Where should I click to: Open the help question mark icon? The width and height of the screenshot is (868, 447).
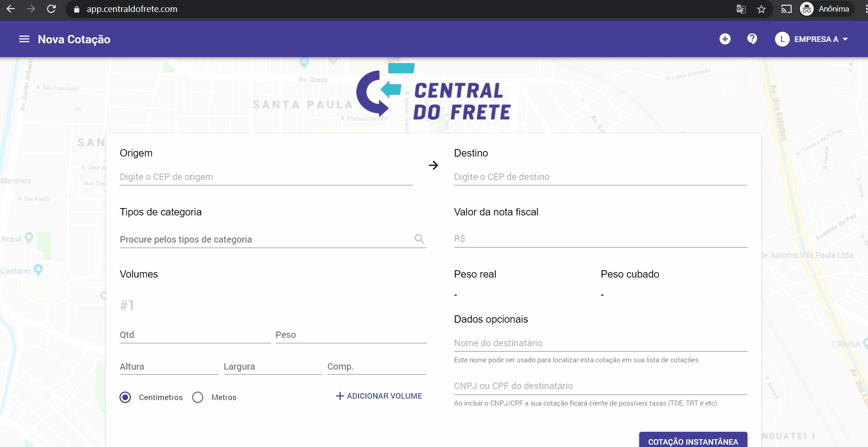click(752, 39)
